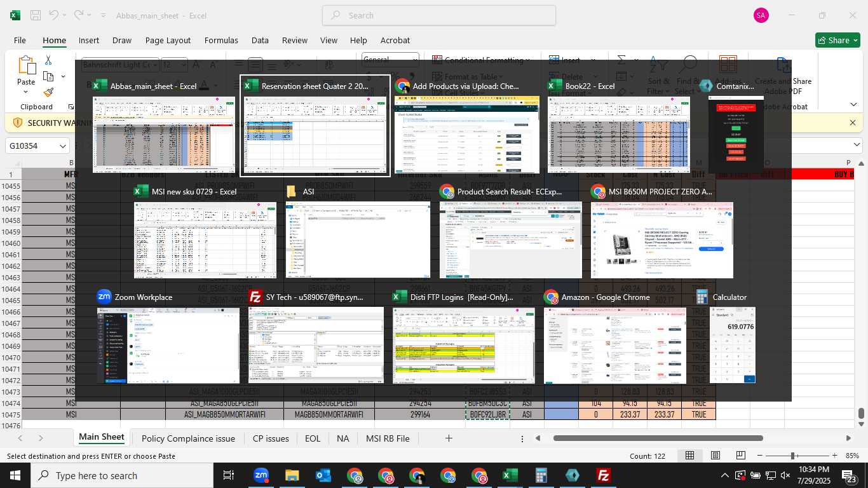This screenshot has width=868, height=488.
Task: Click the Cut scissors icon
Action: 48,60
